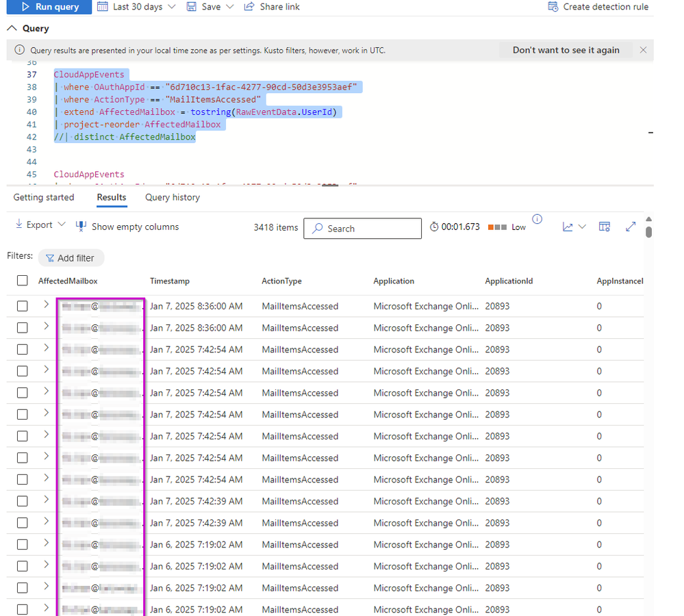The image size is (684, 616).
Task: Expand results to full screen icon
Action: tap(631, 227)
